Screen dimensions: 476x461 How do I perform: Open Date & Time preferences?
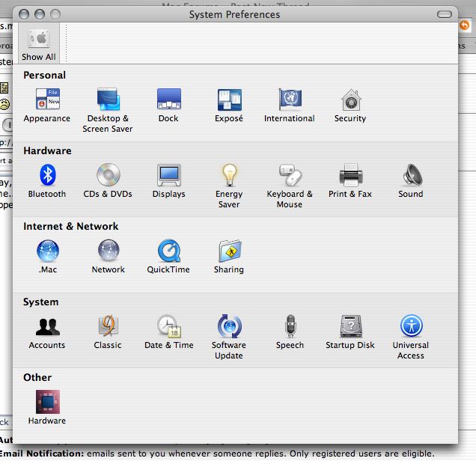pos(169,332)
